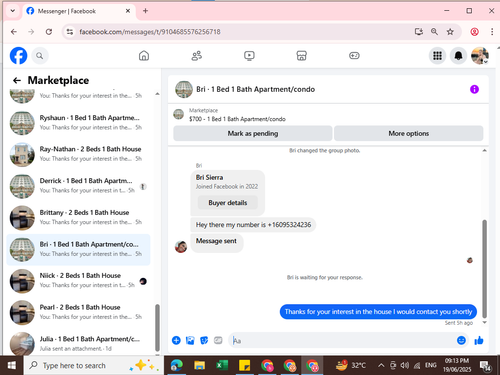Screen dimensions: 500x375
Task: Open the Friends icon
Action: pos(197,56)
